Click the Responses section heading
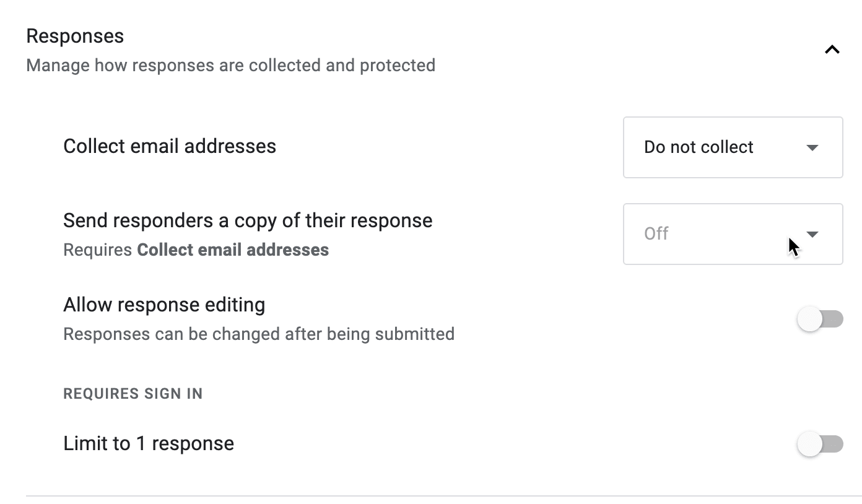The width and height of the screenshot is (862, 504). pyautogui.click(x=74, y=35)
